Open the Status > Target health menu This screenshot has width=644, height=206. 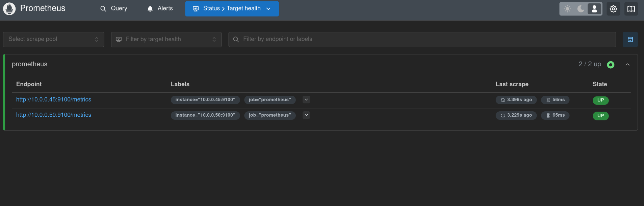click(x=232, y=8)
